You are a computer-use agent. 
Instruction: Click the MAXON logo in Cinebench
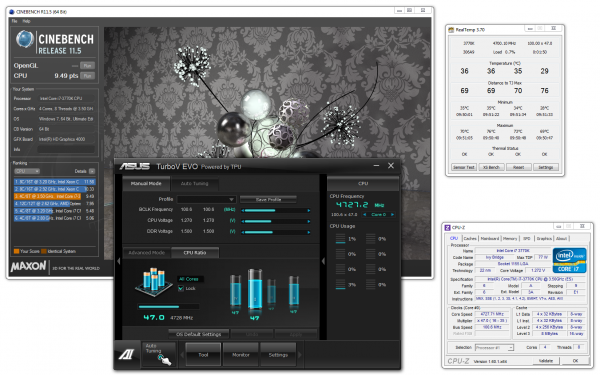(x=29, y=266)
